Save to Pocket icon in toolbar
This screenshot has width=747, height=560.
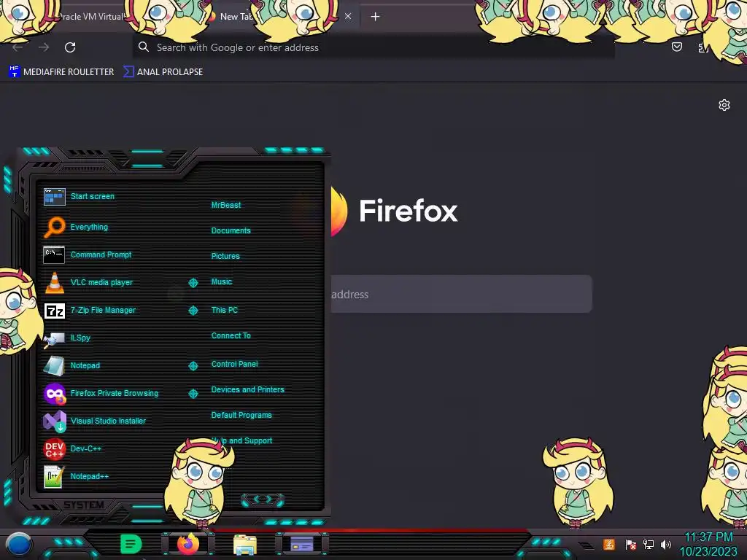[676, 47]
